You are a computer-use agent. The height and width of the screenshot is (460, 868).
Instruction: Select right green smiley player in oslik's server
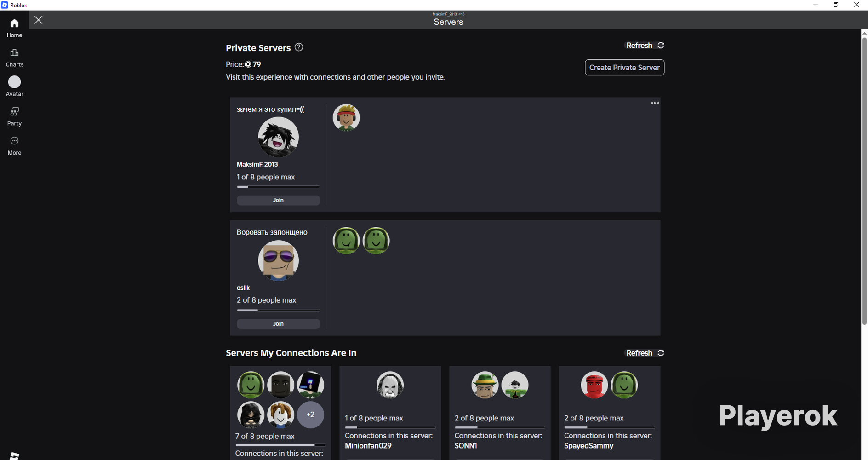[x=376, y=241]
